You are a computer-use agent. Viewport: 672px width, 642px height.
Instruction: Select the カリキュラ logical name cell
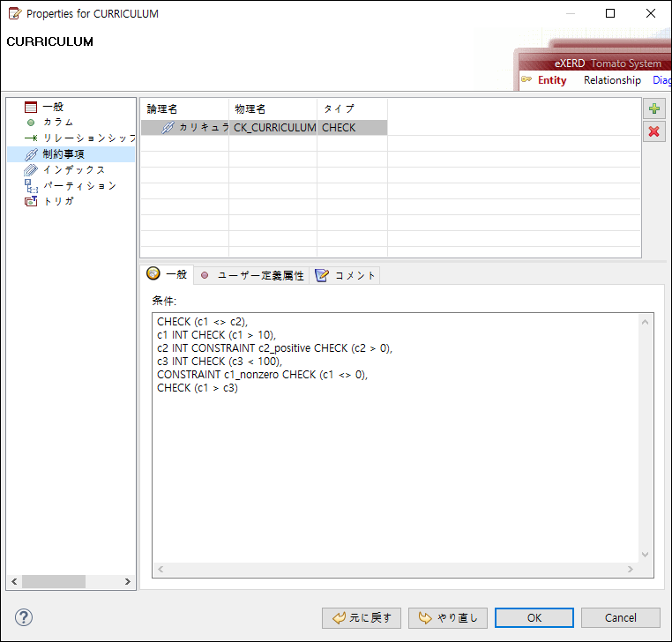coord(184,128)
